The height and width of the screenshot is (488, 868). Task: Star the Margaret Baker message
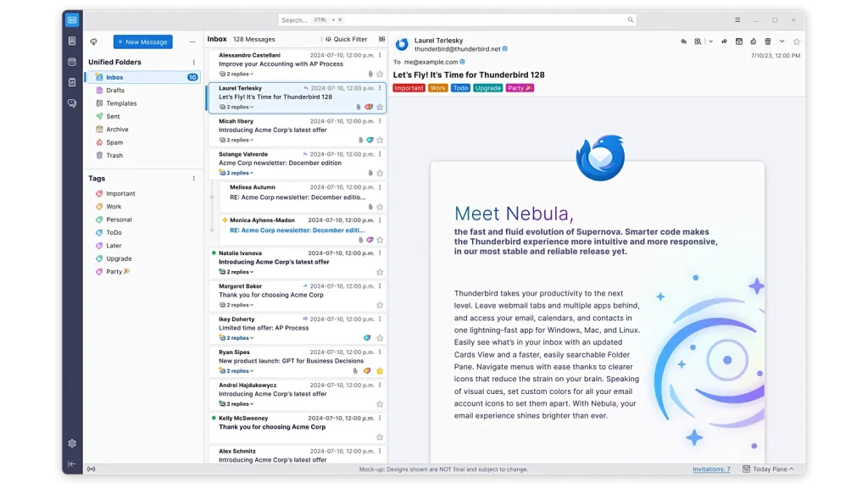pos(380,305)
